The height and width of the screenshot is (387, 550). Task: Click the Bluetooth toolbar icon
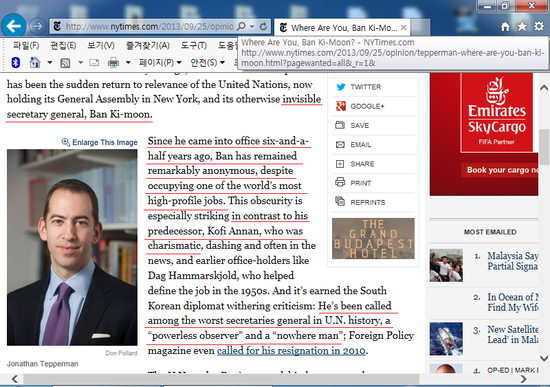(x=15, y=62)
